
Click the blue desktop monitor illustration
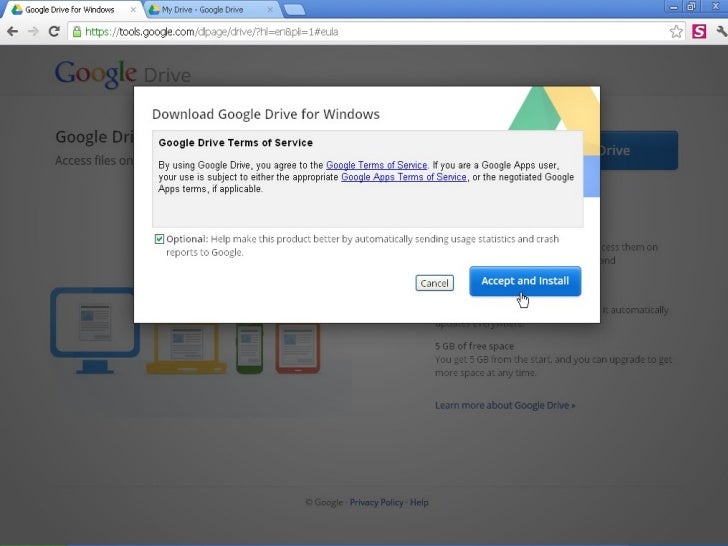[93, 331]
